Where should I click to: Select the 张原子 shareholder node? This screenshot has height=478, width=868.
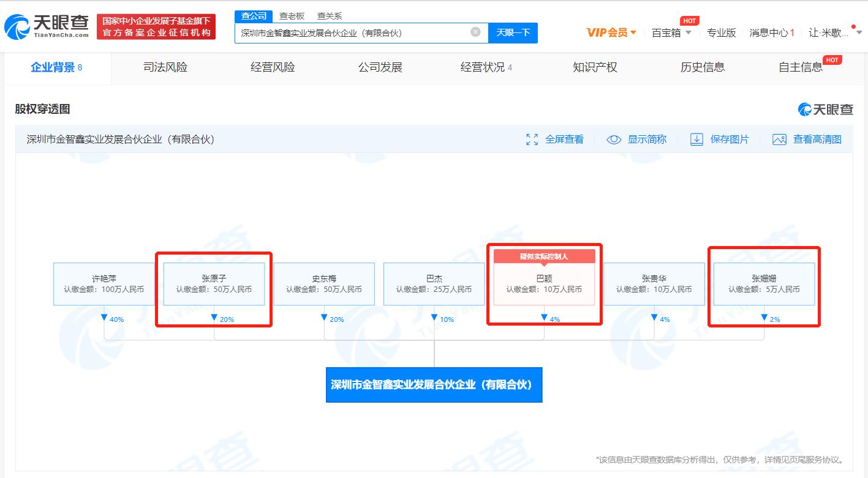[214, 284]
